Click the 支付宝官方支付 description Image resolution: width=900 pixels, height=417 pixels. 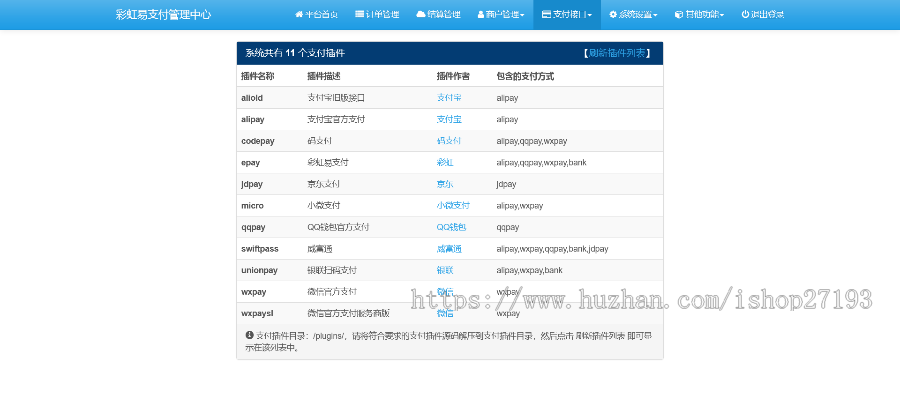point(336,119)
